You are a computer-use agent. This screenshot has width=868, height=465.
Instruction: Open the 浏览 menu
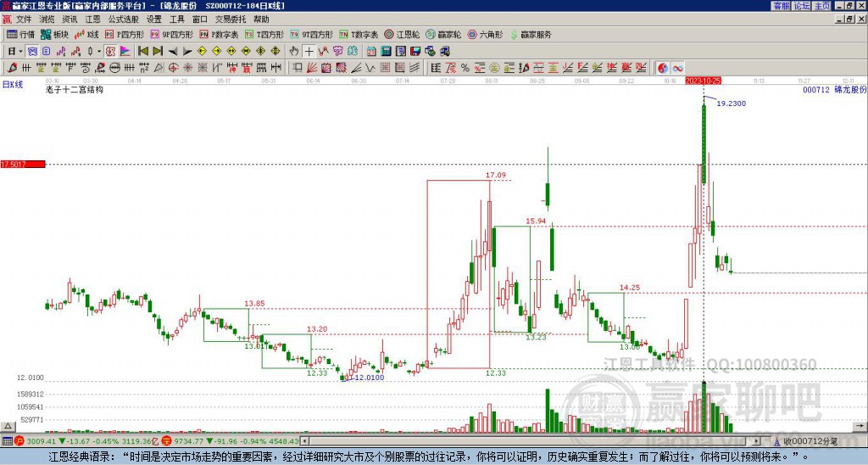[47, 20]
